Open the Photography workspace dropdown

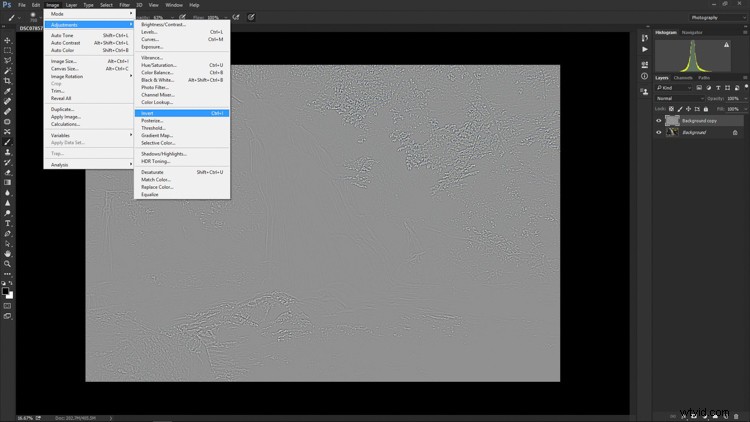(x=717, y=17)
